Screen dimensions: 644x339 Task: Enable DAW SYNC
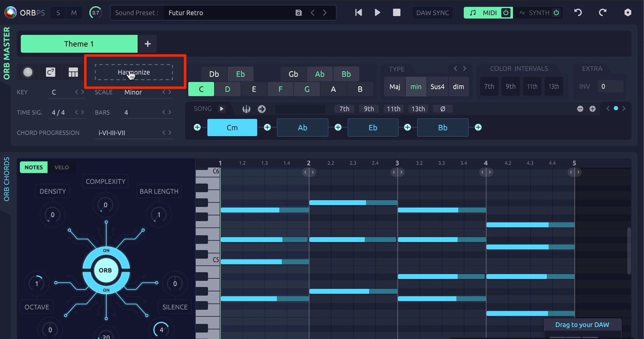432,13
